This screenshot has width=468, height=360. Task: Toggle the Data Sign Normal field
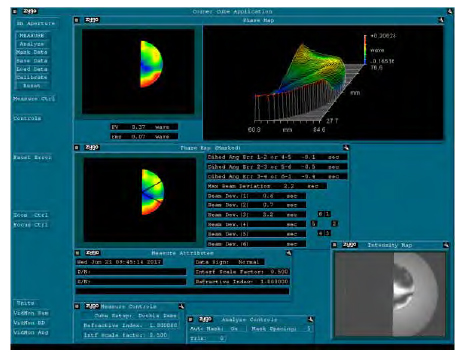pyautogui.click(x=230, y=262)
